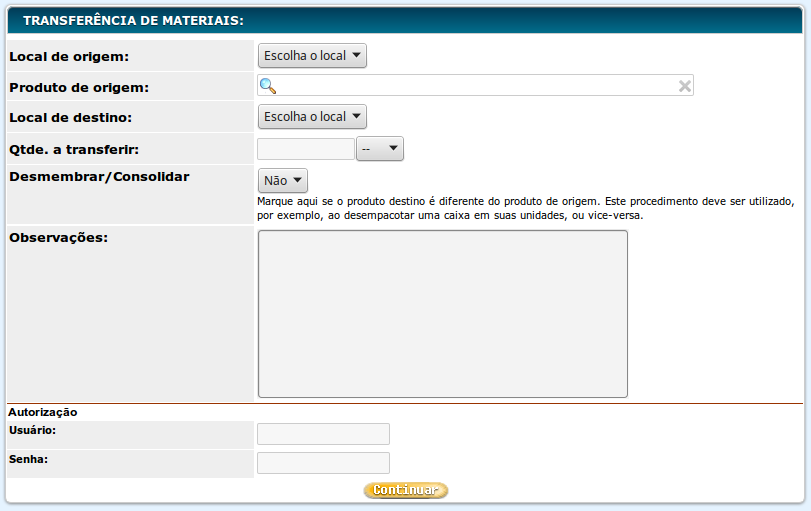
Task: Click the "Desmembrar/Consolidar" label
Action: (99, 176)
